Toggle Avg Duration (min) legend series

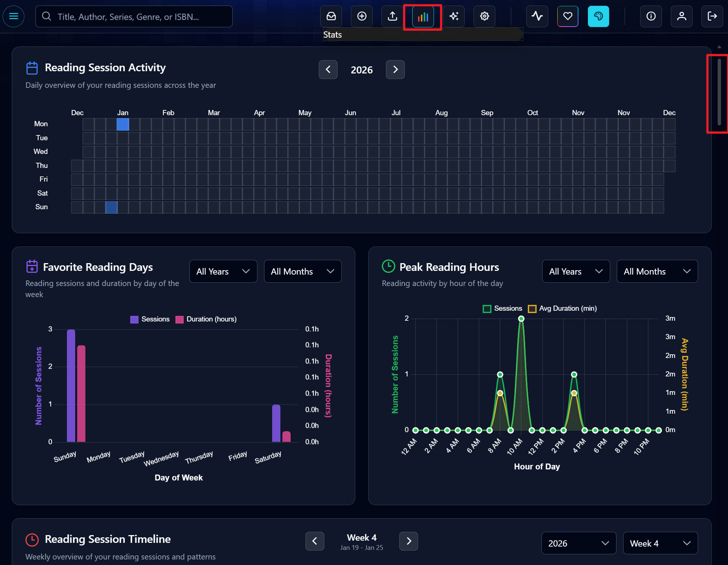[563, 309]
